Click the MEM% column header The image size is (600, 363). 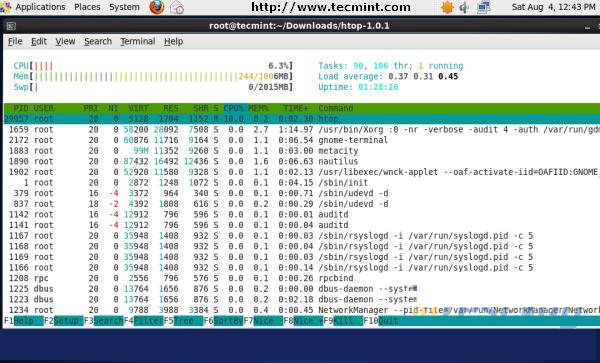click(258, 108)
